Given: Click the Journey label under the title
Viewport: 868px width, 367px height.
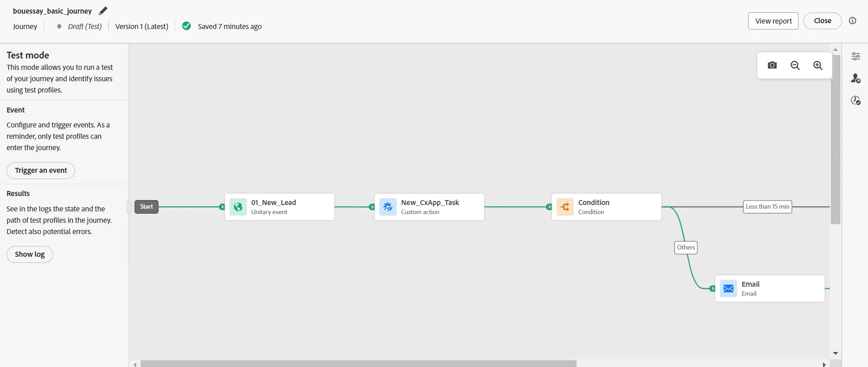Looking at the screenshot, I should 25,26.
